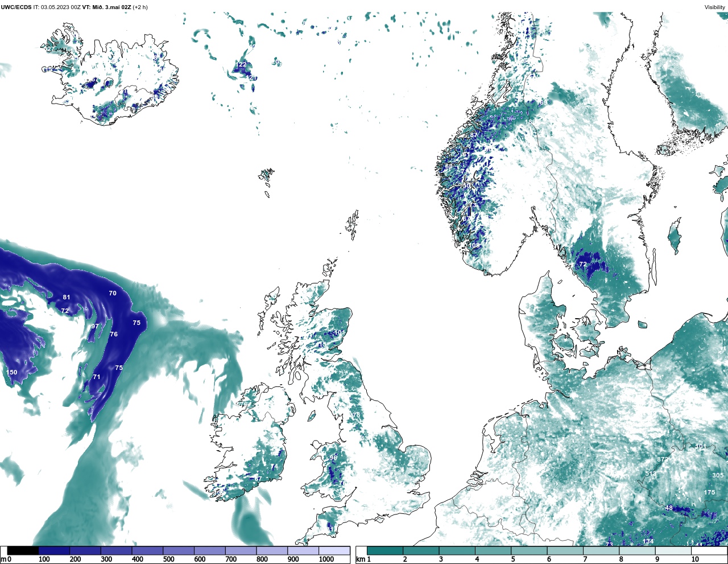Pick the 9–10 km palest legend swatch

click(x=673, y=550)
